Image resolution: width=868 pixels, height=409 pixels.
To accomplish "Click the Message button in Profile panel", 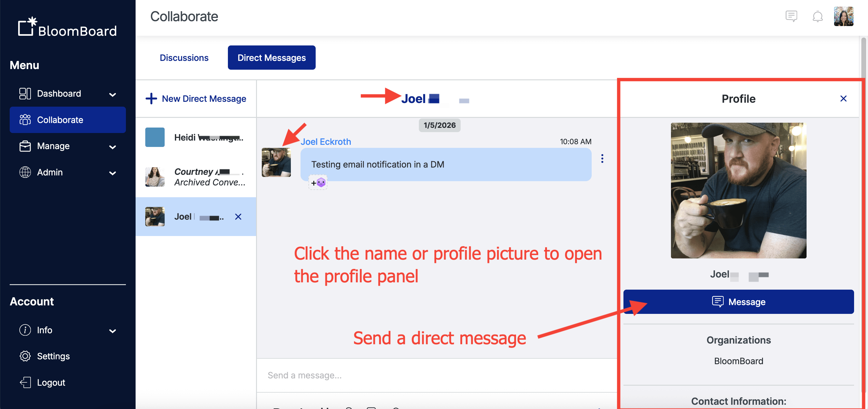I will (x=738, y=302).
